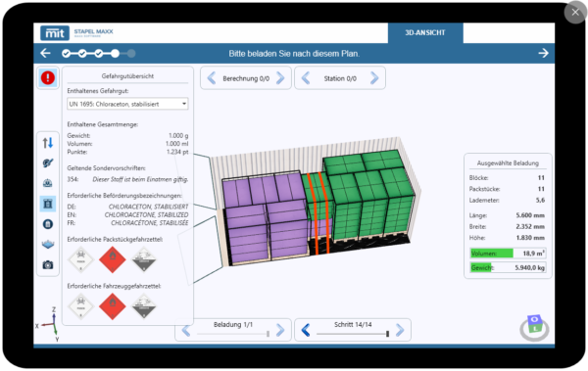This screenshot has width=588, height=371.
Task: Go back using the left arrow in header
Action: pos(45,53)
